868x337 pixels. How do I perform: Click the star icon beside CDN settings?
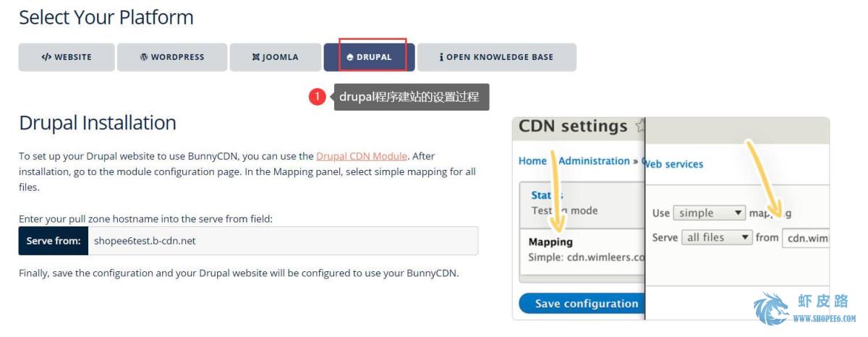[639, 127]
